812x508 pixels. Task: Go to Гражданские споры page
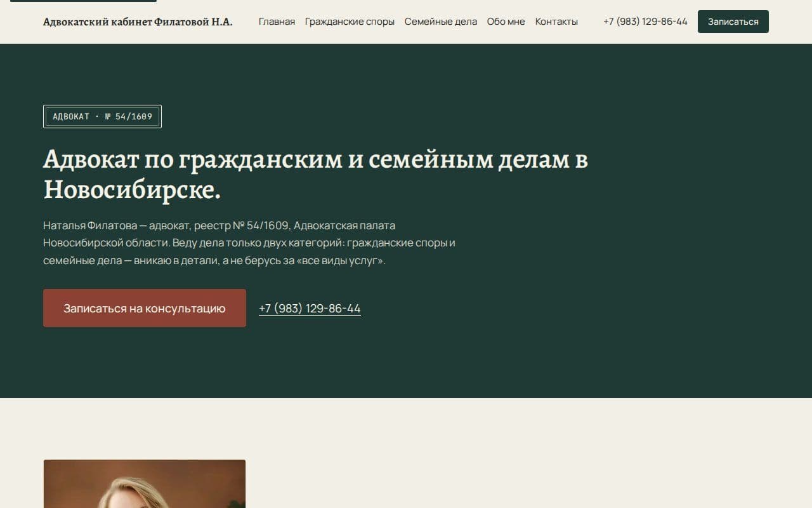[350, 22]
